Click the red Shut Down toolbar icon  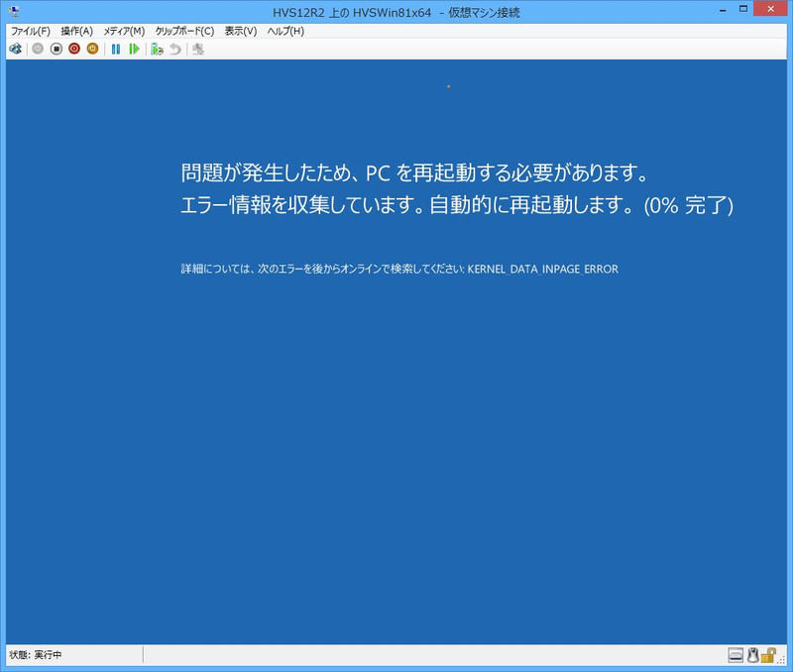tap(74, 49)
